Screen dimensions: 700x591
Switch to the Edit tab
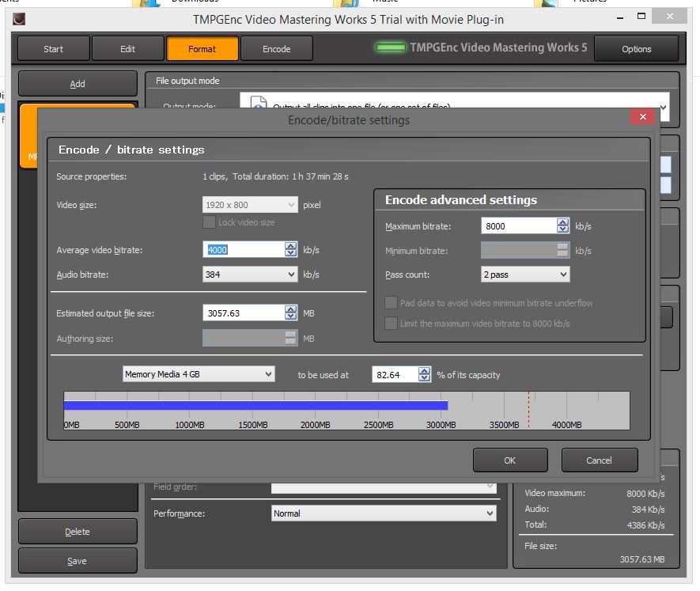click(x=127, y=49)
